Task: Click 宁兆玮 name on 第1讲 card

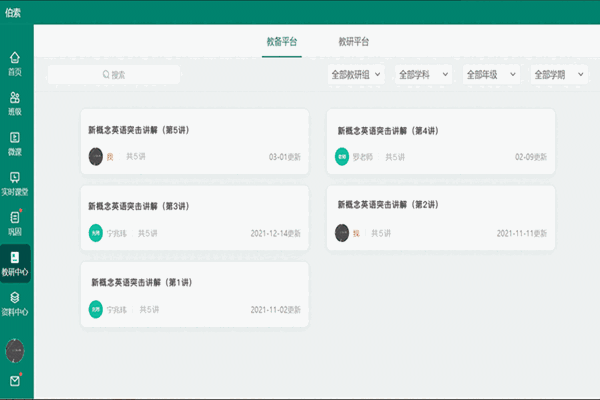Action: coord(116,310)
